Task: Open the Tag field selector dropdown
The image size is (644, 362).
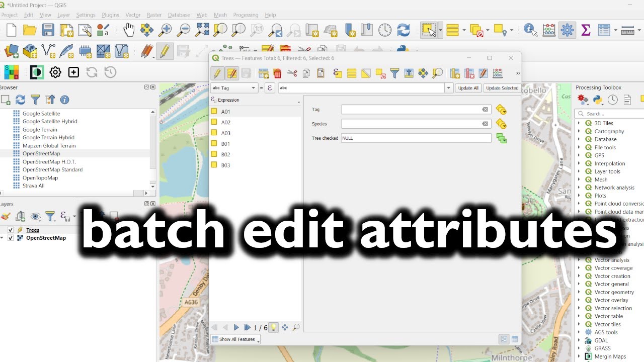Action: (x=234, y=88)
